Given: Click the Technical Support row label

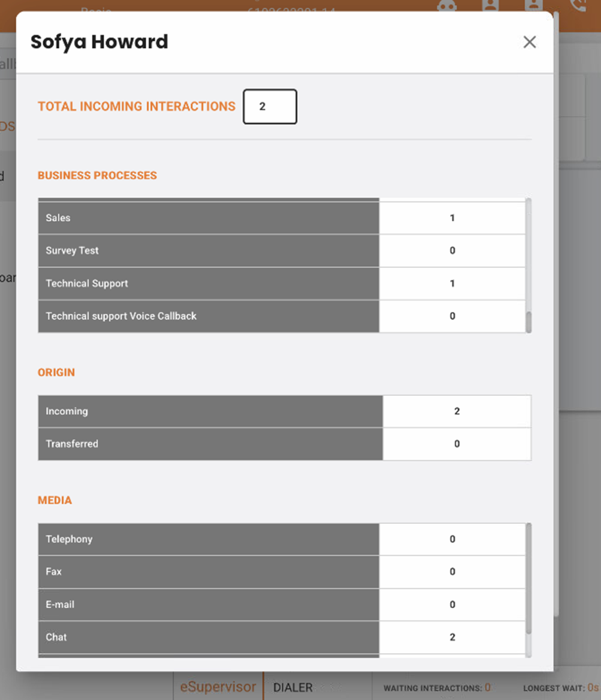Looking at the screenshot, I should (x=87, y=284).
